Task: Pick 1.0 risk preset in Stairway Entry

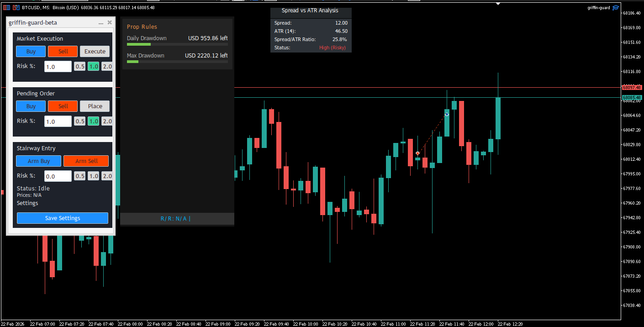Action: 93,176
